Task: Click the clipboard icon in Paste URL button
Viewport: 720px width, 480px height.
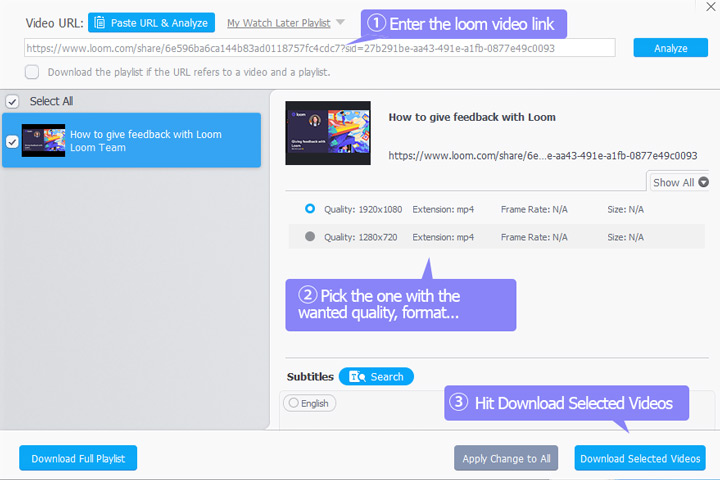Action: pos(100,23)
